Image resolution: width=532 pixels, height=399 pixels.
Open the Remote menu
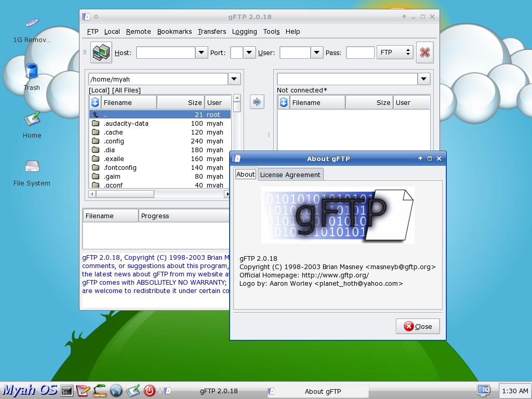pyautogui.click(x=138, y=32)
